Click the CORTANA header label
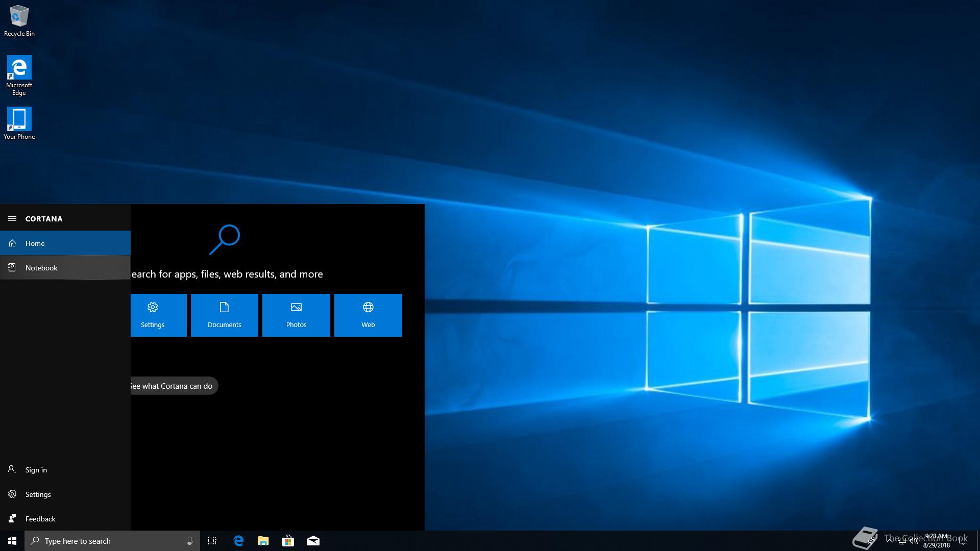Image resolution: width=980 pixels, height=551 pixels. point(44,219)
